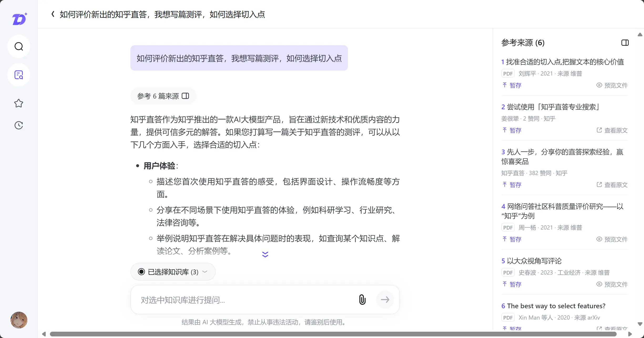Click 暂存 under source 2 姜很犟
Viewport: 644px width, 338px height.
pos(512,130)
